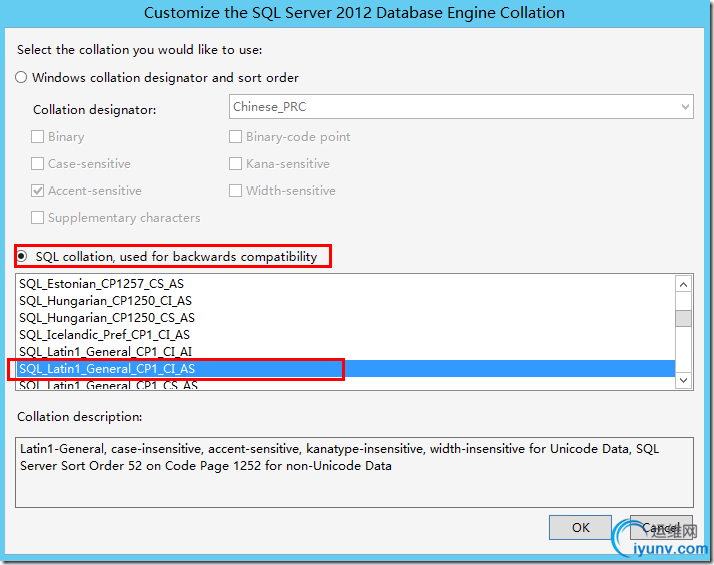Pick SQL_Icelandic_Pref_CP1_CI_AS collation

click(346, 335)
